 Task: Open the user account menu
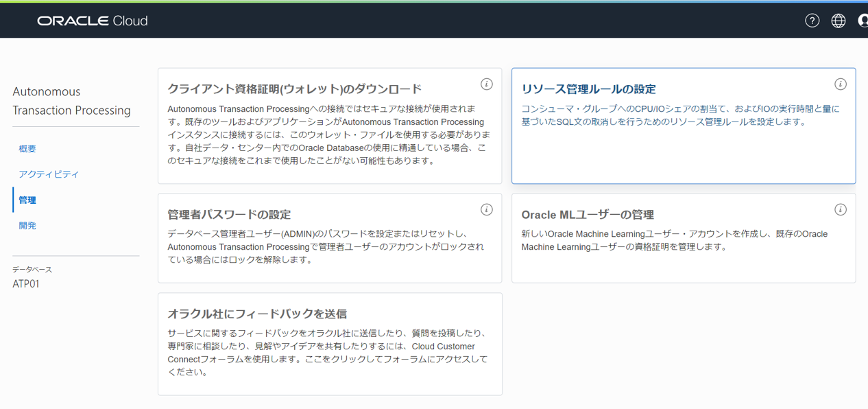click(863, 20)
